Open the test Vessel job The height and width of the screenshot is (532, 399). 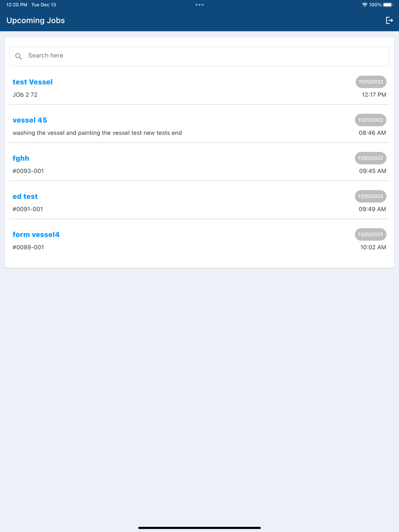pyautogui.click(x=199, y=88)
